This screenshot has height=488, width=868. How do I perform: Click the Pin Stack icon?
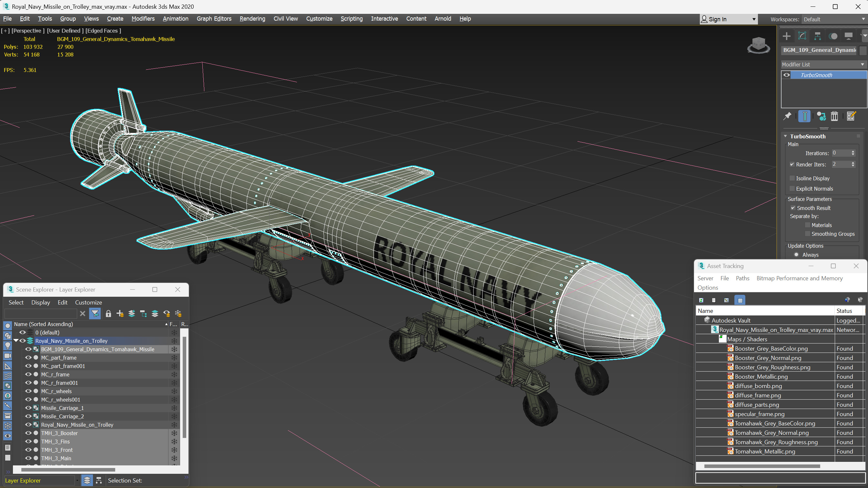787,116
